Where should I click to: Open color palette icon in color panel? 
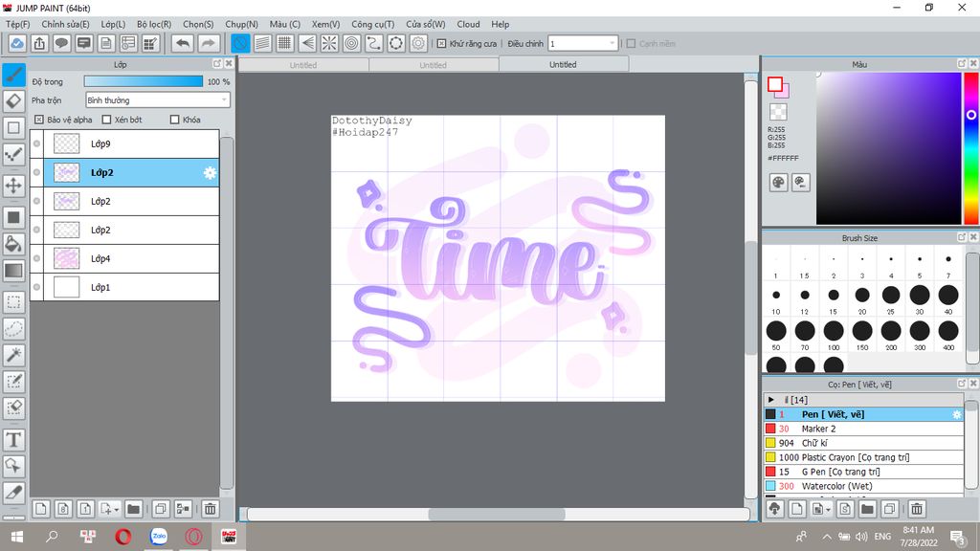point(778,183)
